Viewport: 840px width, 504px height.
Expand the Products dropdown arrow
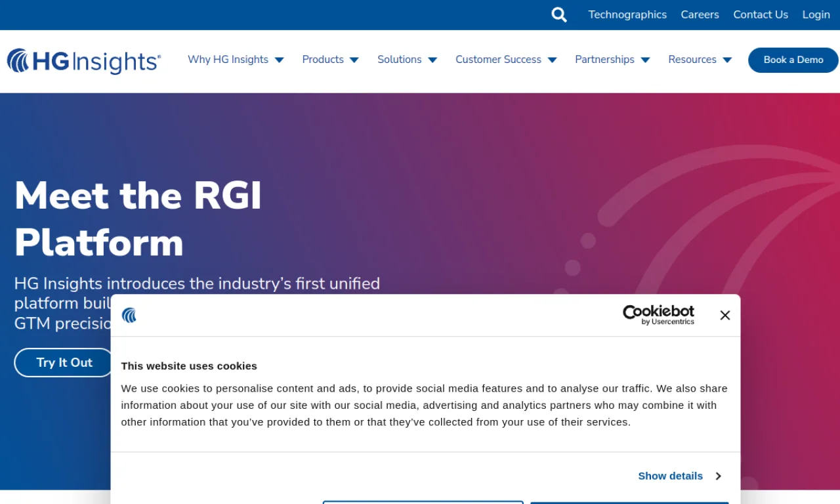pos(354,60)
